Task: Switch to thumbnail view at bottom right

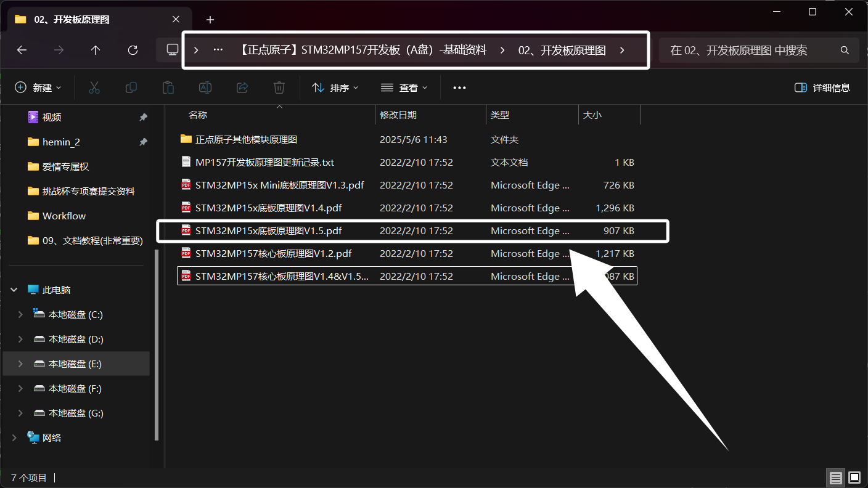Action: pos(854,478)
